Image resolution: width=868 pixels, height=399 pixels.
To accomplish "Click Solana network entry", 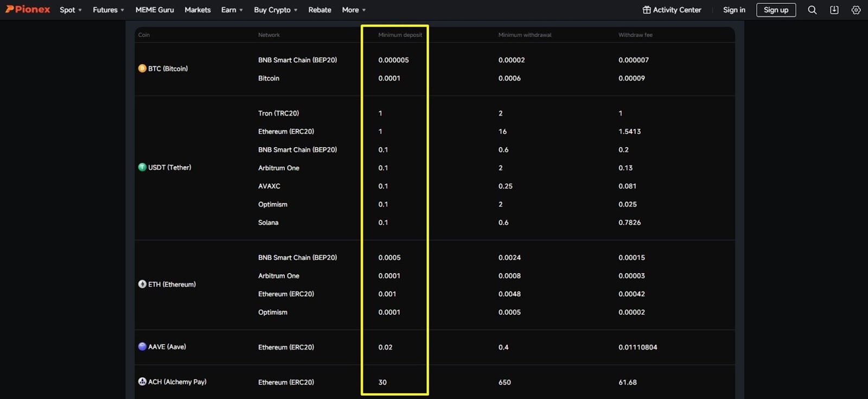I will tap(268, 223).
